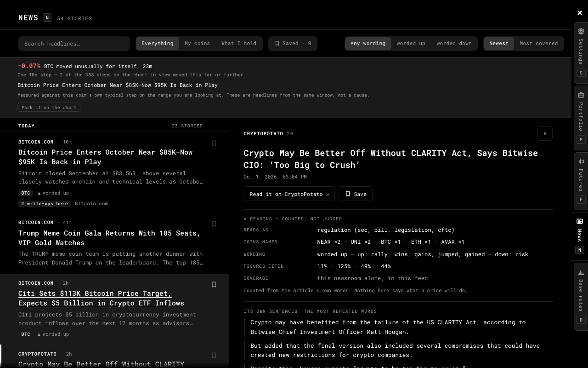Click Mark it on the chart
Image resolution: width=588 pixels, height=368 pixels.
click(49, 107)
